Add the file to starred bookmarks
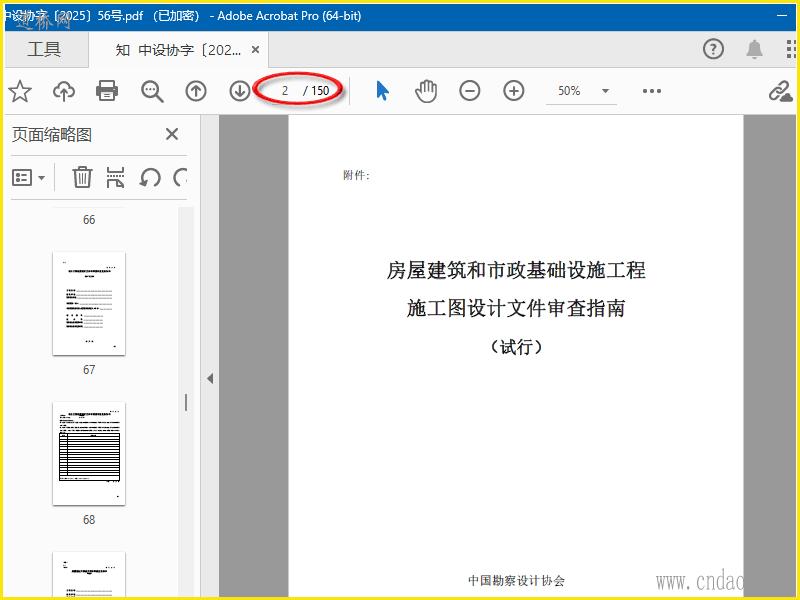800x600 pixels. [x=20, y=91]
